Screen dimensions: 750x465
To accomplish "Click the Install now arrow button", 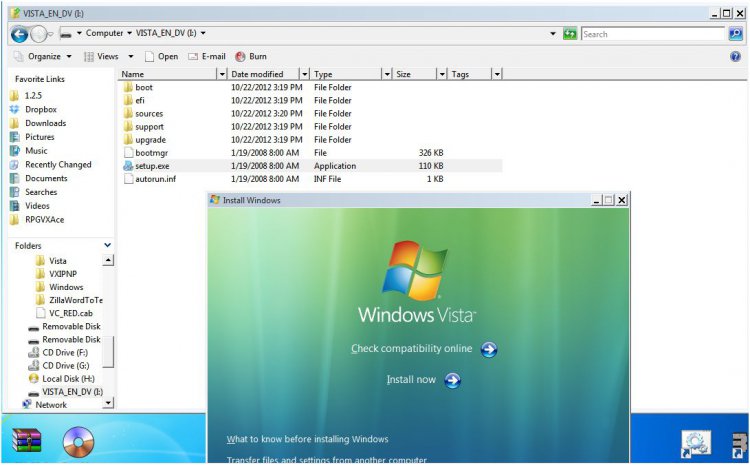I will point(452,380).
